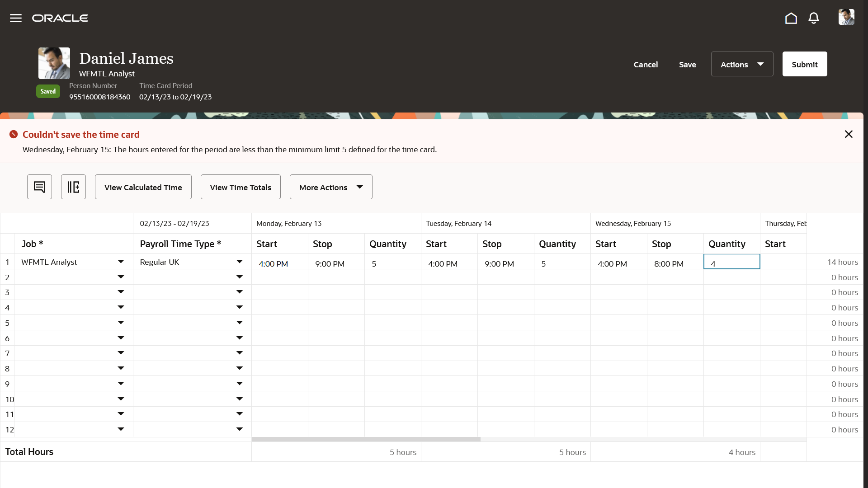This screenshot has width=868, height=488.
Task: Expand the More Actions dropdown
Action: point(331,187)
